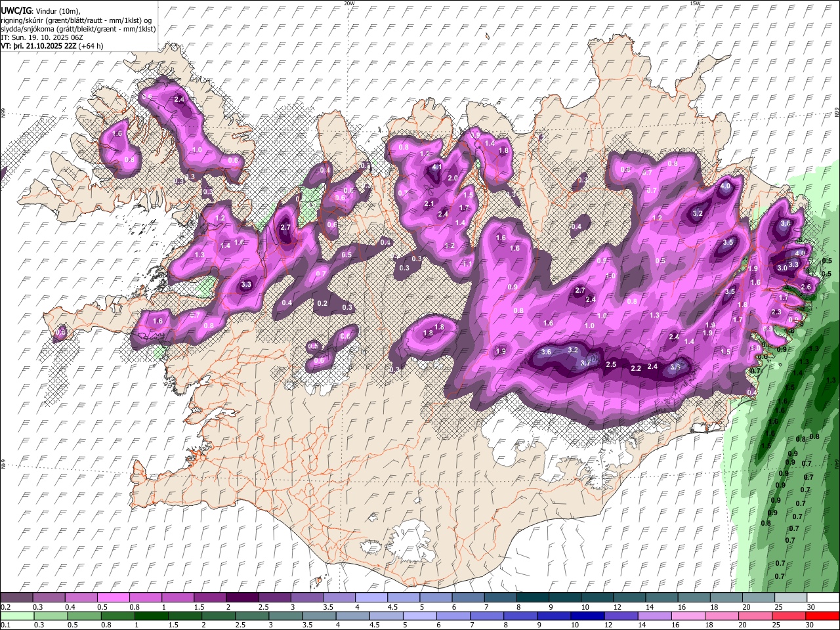
Task: Click the '0.1' label in the legend scale
Action: 5,625
